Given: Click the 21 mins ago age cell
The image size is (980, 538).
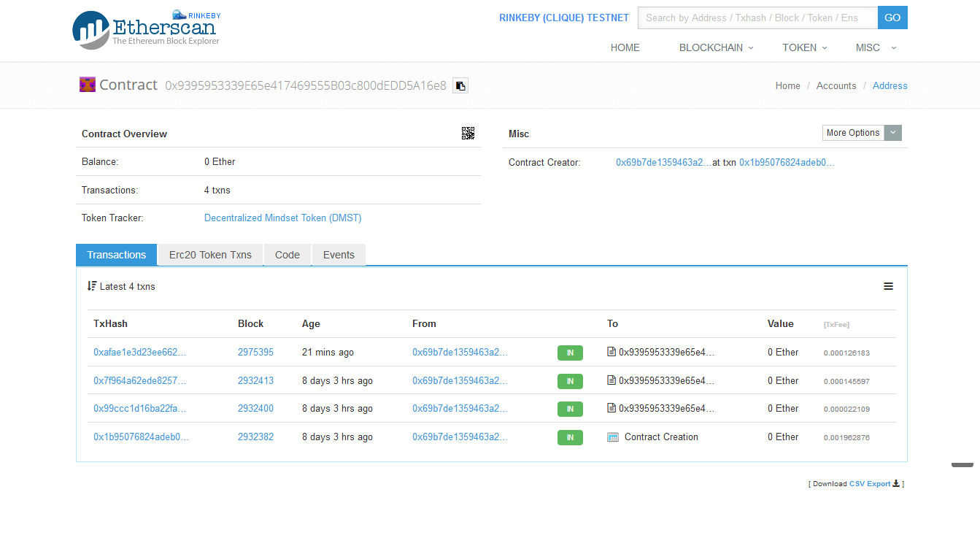Looking at the screenshot, I should point(328,352).
